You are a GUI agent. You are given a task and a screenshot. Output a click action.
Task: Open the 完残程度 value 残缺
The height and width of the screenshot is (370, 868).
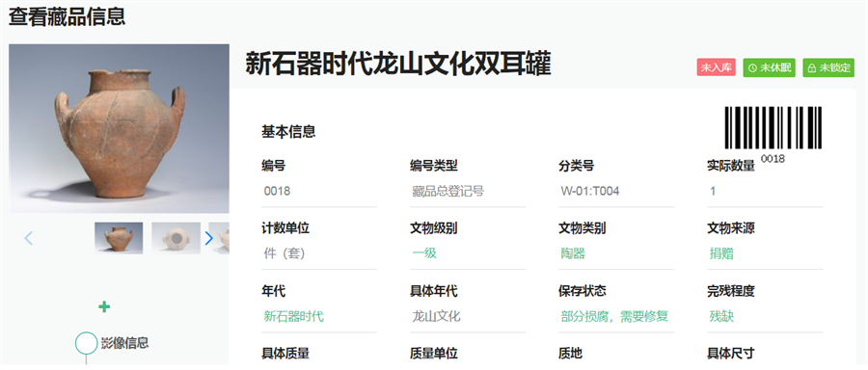pyautogui.click(x=721, y=317)
